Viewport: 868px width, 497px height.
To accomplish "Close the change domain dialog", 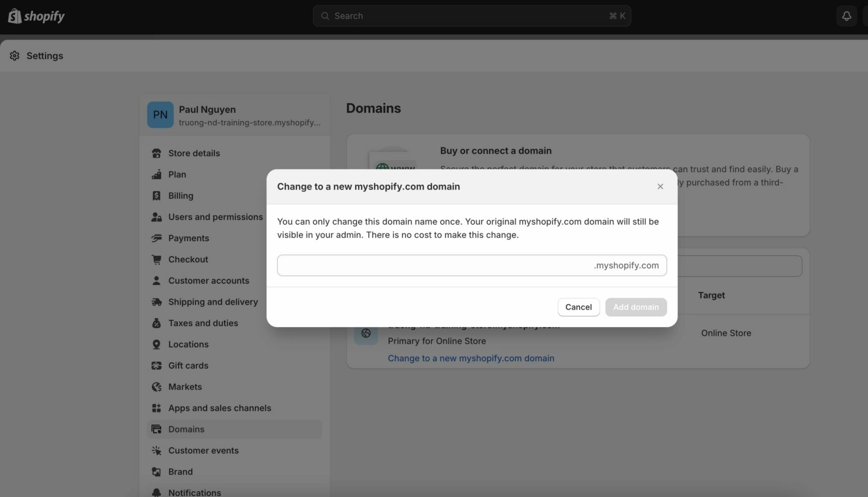I will coord(660,187).
